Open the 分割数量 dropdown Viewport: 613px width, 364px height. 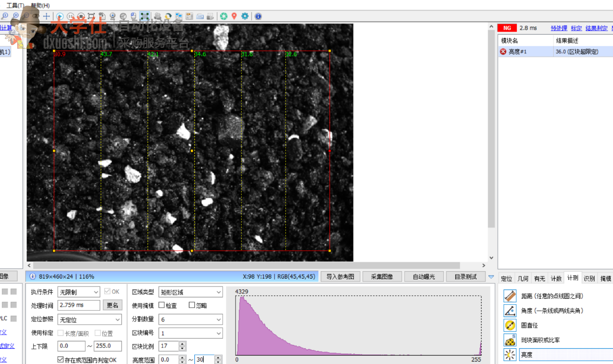[191, 320]
